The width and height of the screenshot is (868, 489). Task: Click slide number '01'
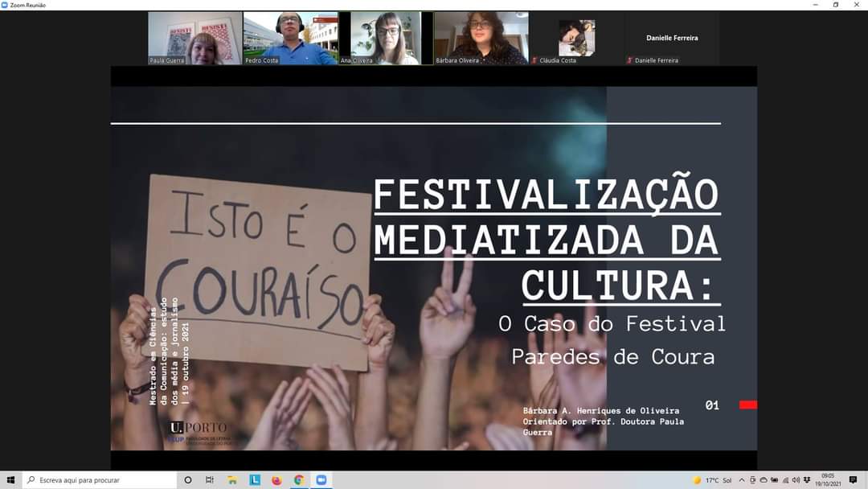coord(712,405)
